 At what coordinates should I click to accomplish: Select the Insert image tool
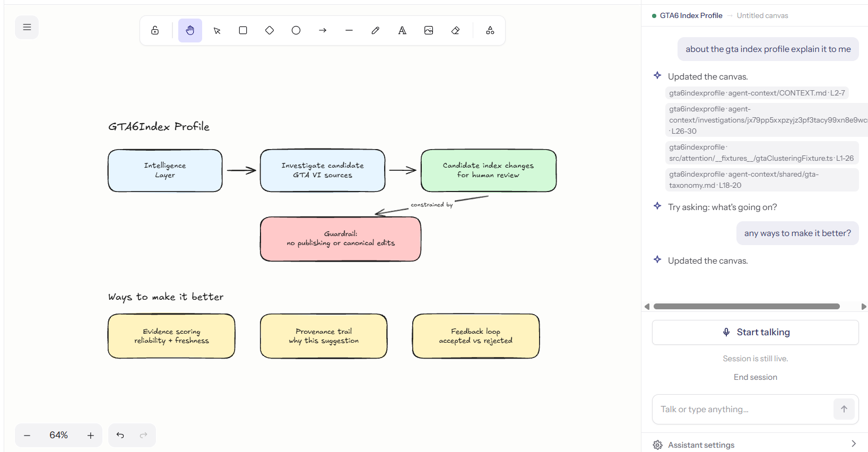coord(429,30)
